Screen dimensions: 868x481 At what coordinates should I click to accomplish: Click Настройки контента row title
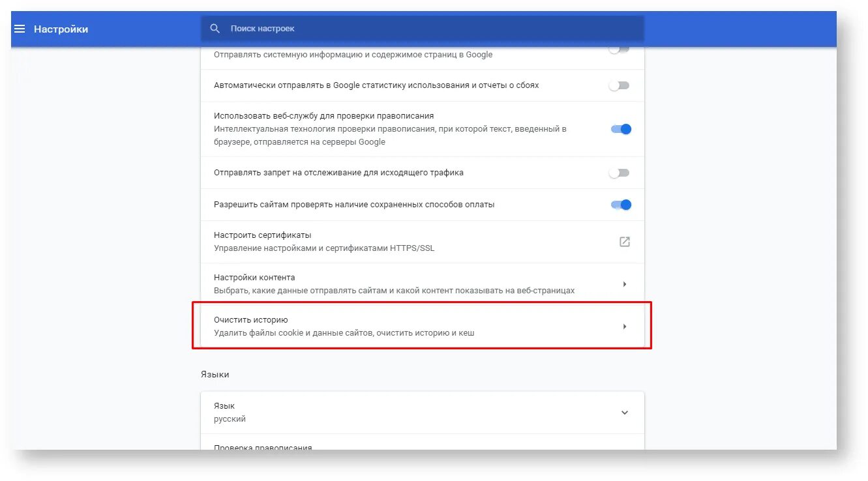point(254,278)
